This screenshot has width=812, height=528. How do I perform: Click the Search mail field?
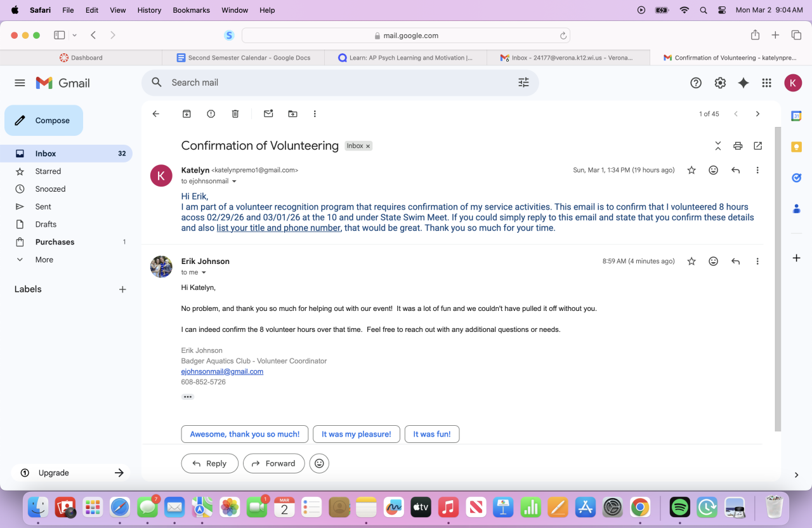click(339, 82)
